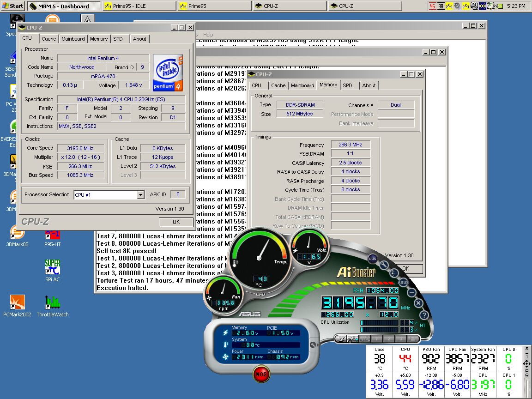Click the MBM PSU Fan reading 902
This screenshot has width=532, height=399.
[431, 359]
